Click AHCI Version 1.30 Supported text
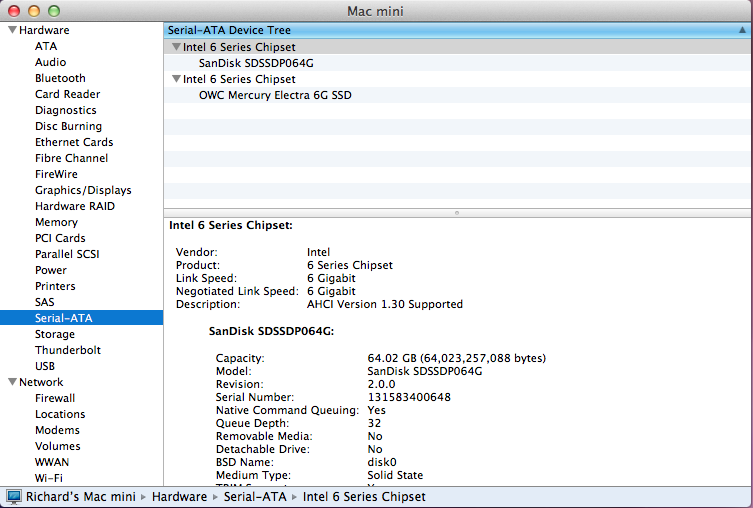753x508 pixels. 385,304
